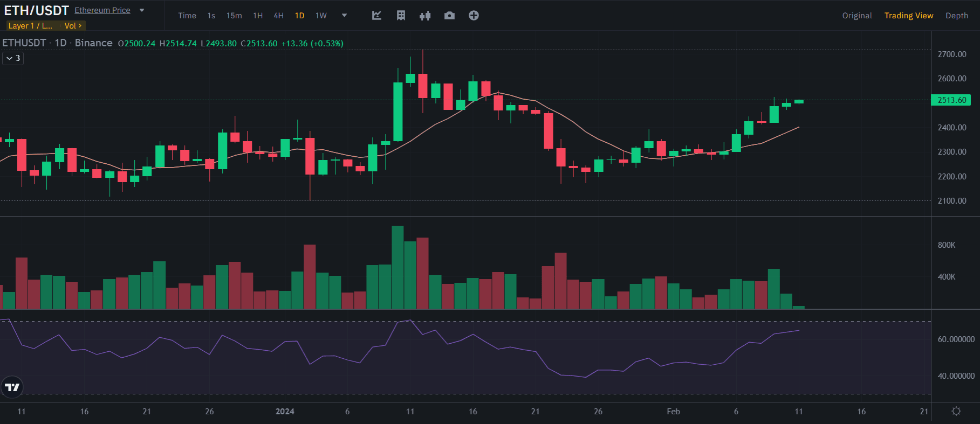Switch to the Original chart tab
This screenshot has width=980, height=424.
tap(856, 16)
